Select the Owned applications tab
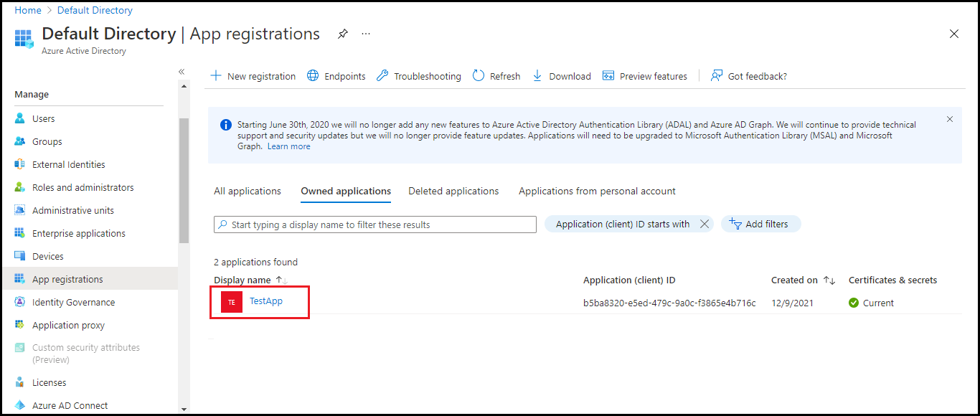 346,191
